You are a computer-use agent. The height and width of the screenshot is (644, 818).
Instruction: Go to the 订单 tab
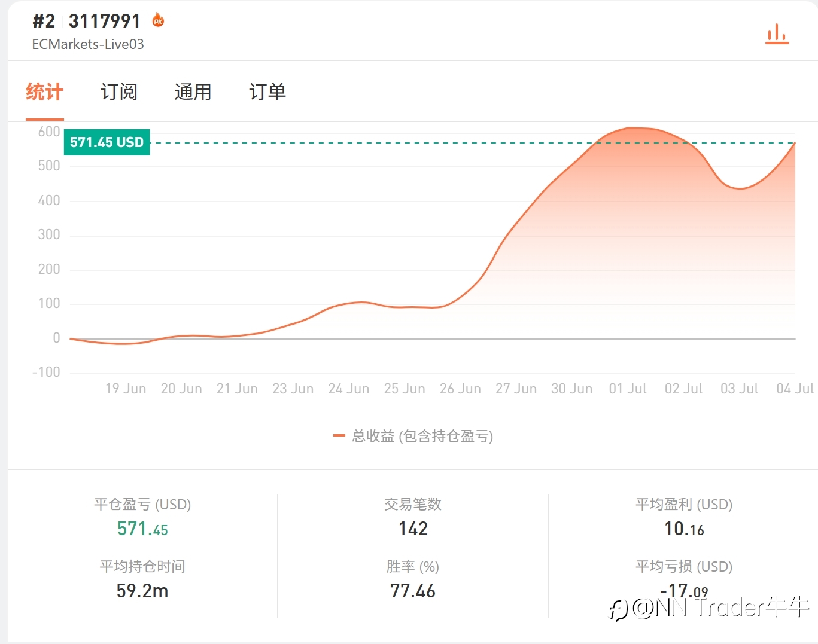pyautogui.click(x=267, y=92)
